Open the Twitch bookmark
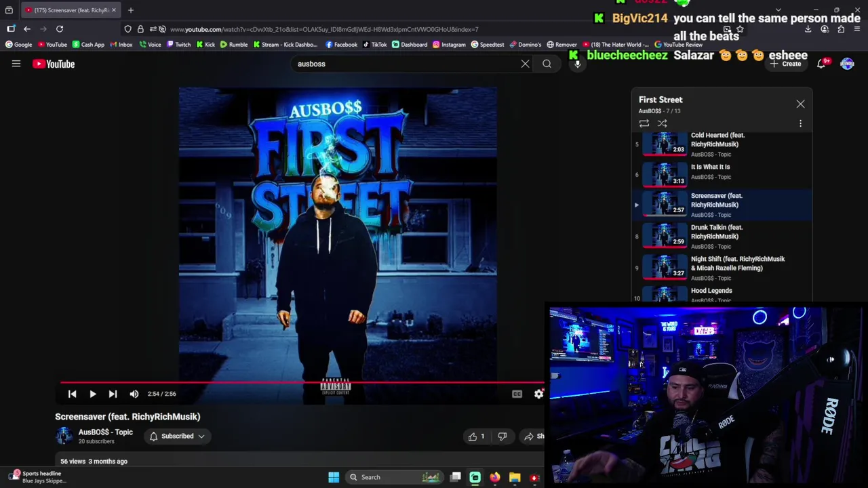This screenshot has height=488, width=868. point(178,45)
